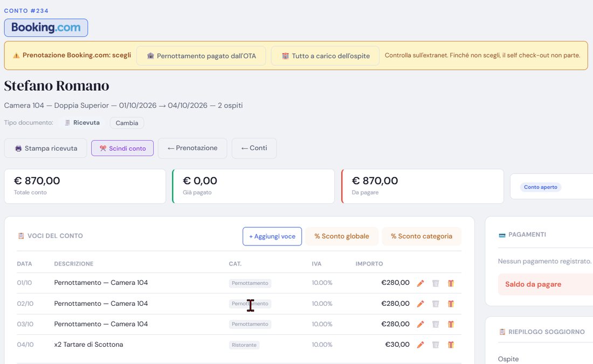This screenshot has width=593, height=364.
Task: Click the 02/10 date cell
Action: coord(25,304)
